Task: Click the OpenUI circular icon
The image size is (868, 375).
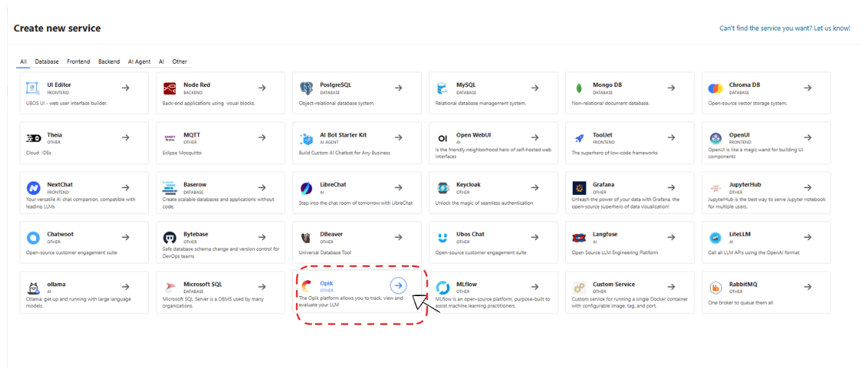Action: 715,138
